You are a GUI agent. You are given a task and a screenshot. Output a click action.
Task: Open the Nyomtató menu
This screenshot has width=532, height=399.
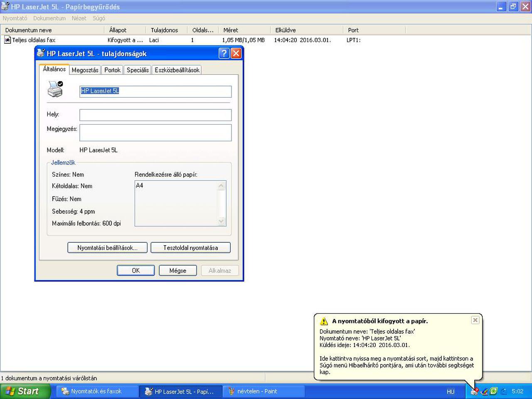tap(15, 18)
